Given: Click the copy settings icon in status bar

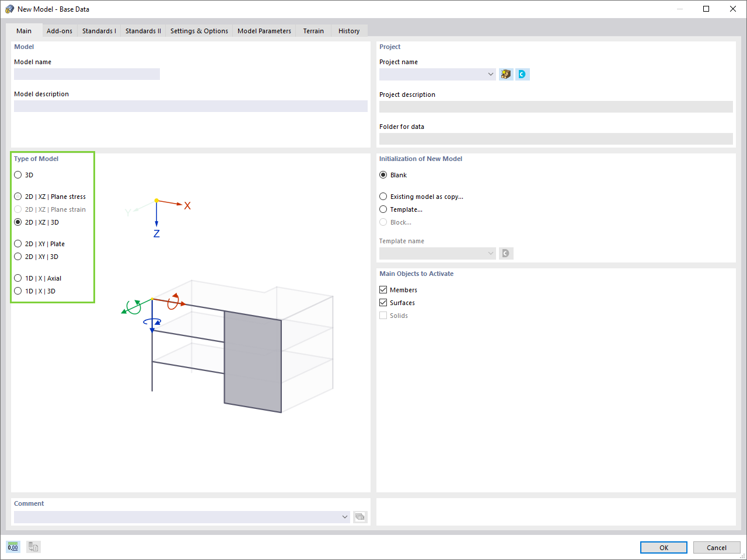Looking at the screenshot, I should point(33,547).
